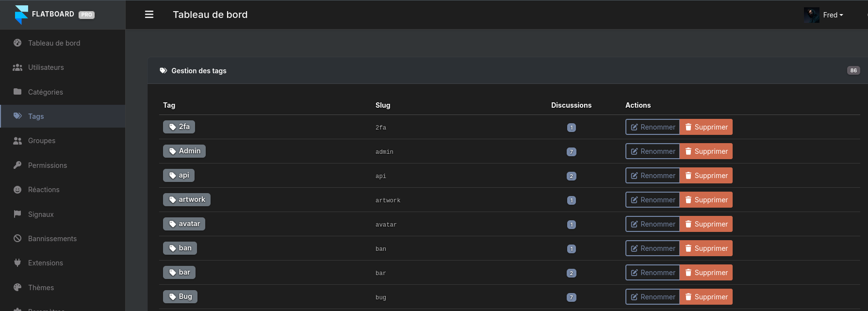Click the Utilisateurs people icon in sidebar
The width and height of the screenshot is (868, 311).
pos(17,67)
